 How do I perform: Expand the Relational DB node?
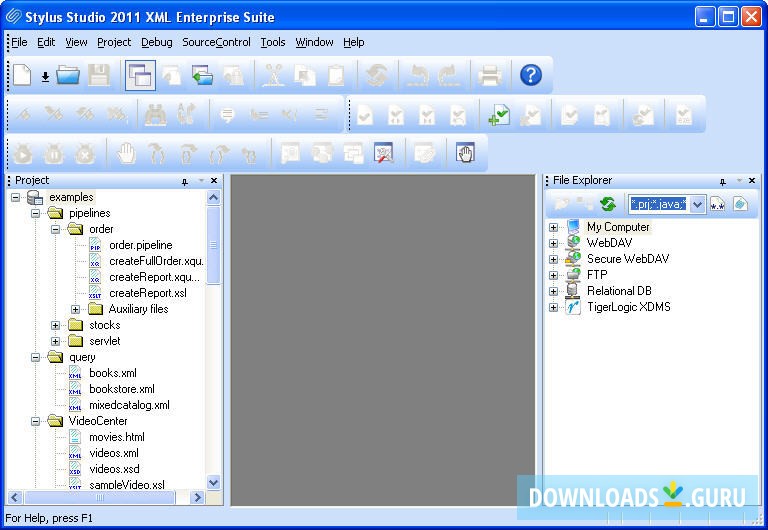pos(553,291)
